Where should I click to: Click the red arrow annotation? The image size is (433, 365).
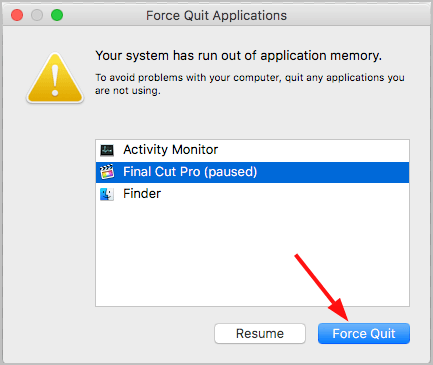[x=322, y=288]
